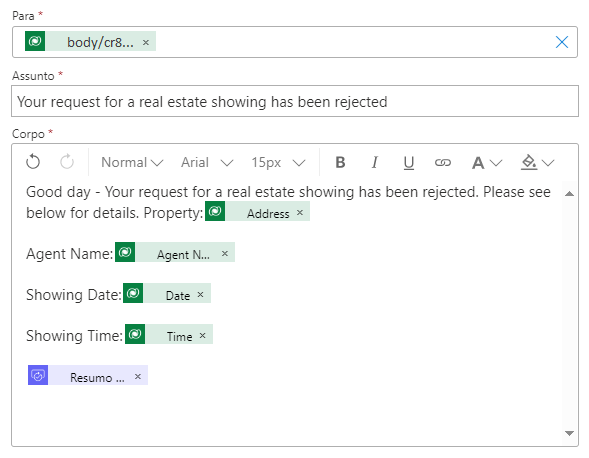The width and height of the screenshot is (589, 458).
Task: Click the Dataverse icon on the Address token
Action: (215, 211)
